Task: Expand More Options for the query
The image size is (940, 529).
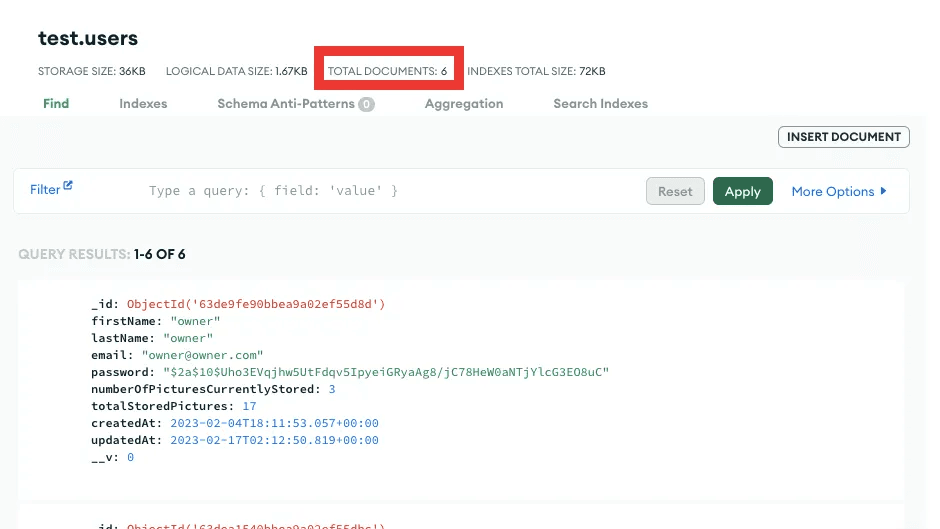Action: [x=839, y=192]
